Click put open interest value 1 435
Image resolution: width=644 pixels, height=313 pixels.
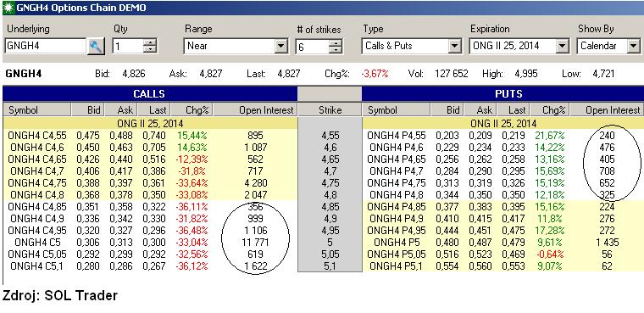(607, 243)
